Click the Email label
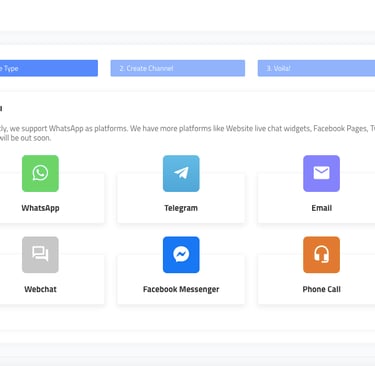Screen dimensions: 375x366 pyautogui.click(x=321, y=208)
